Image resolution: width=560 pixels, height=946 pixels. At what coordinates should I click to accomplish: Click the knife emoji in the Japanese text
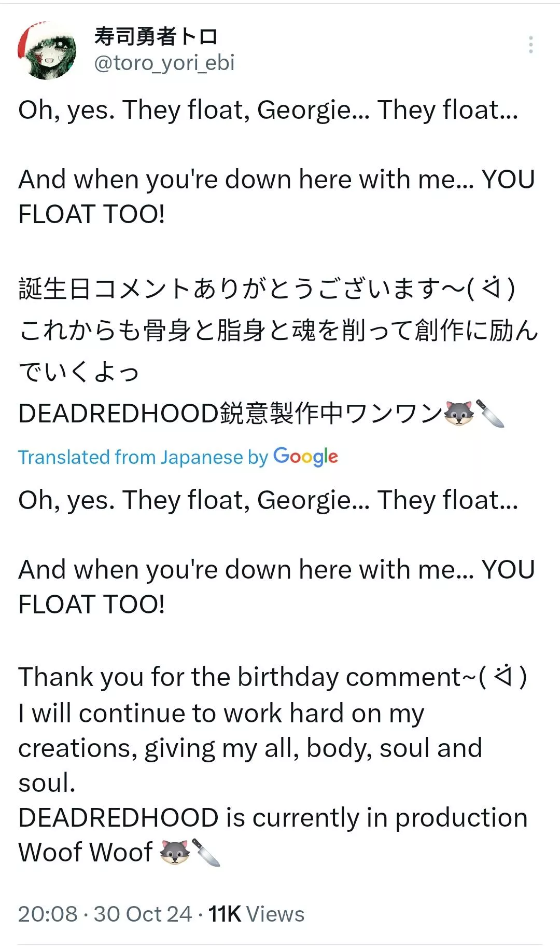click(x=490, y=414)
